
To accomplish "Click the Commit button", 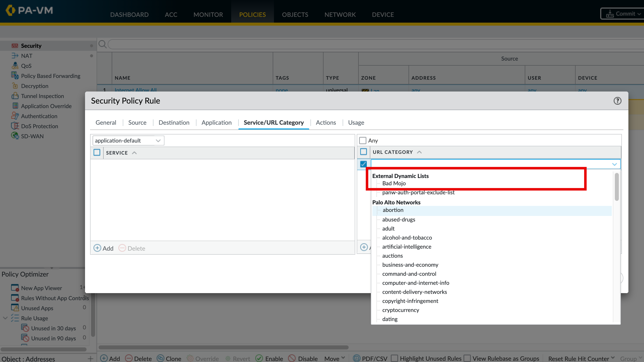I will tap(623, 14).
